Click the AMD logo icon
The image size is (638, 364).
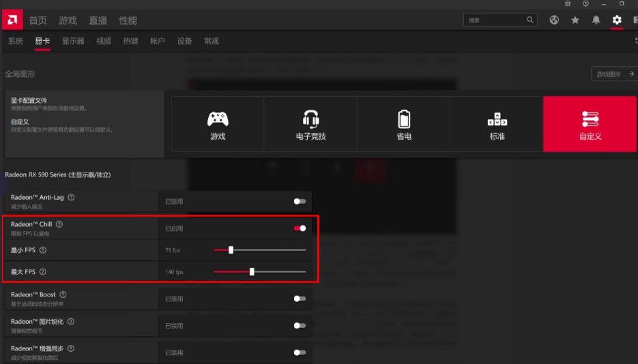click(12, 20)
